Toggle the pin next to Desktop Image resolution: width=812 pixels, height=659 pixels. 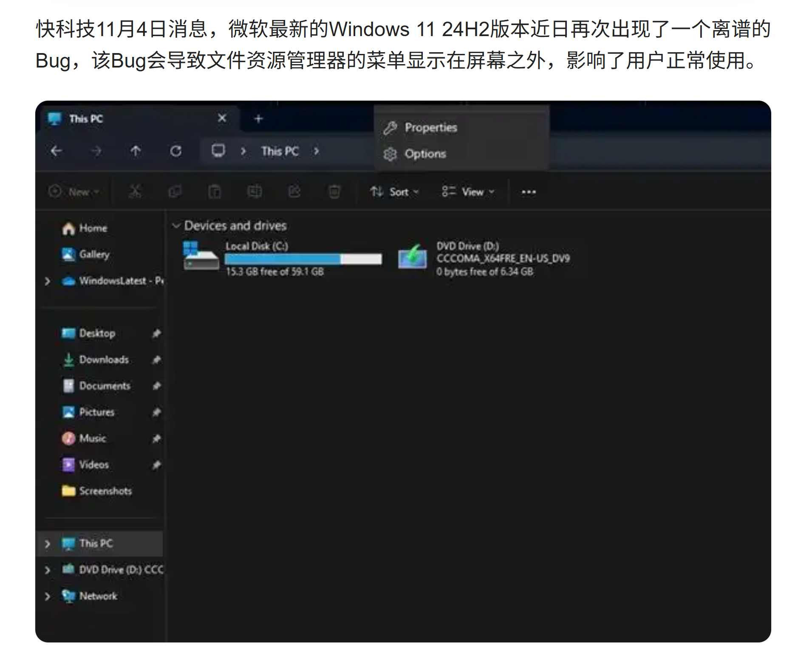[156, 333]
